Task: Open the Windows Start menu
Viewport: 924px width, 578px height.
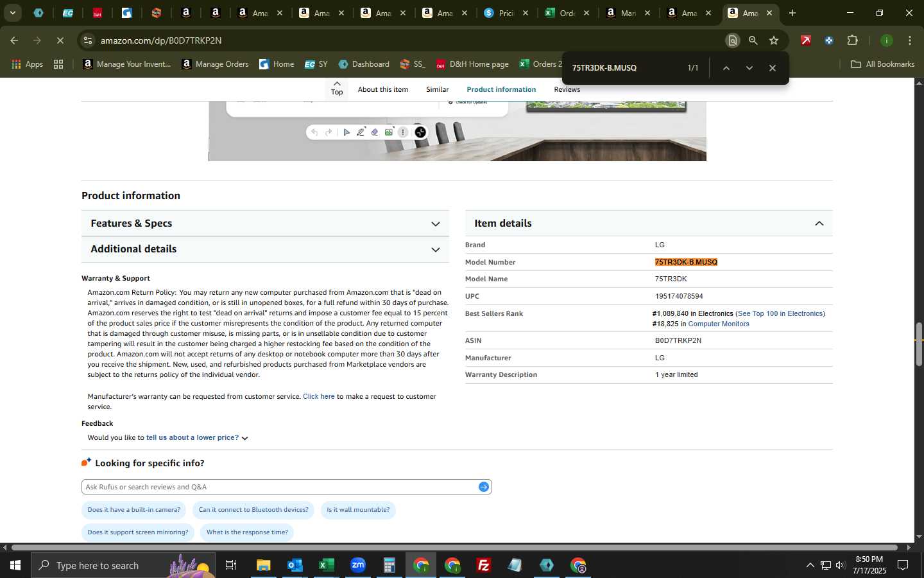Action: (x=15, y=565)
